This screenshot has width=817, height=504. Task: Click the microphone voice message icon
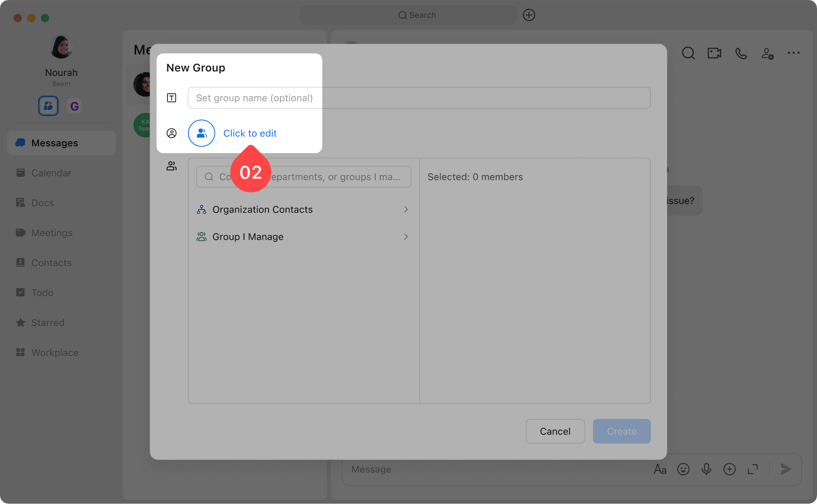[706, 469]
